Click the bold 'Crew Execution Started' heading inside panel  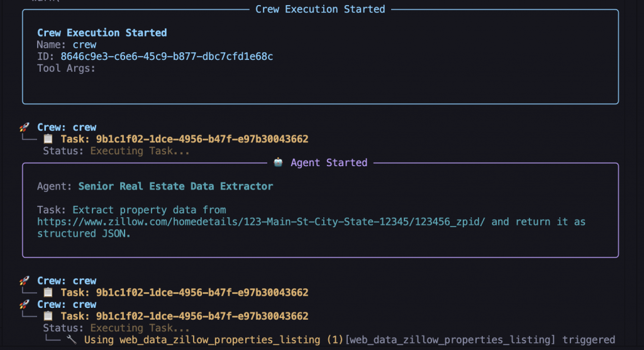pos(102,33)
